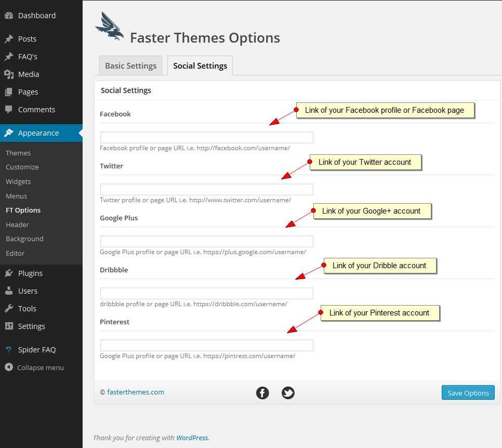Click the Facebook icon in the footer
The width and height of the screenshot is (502, 448).
(x=262, y=393)
